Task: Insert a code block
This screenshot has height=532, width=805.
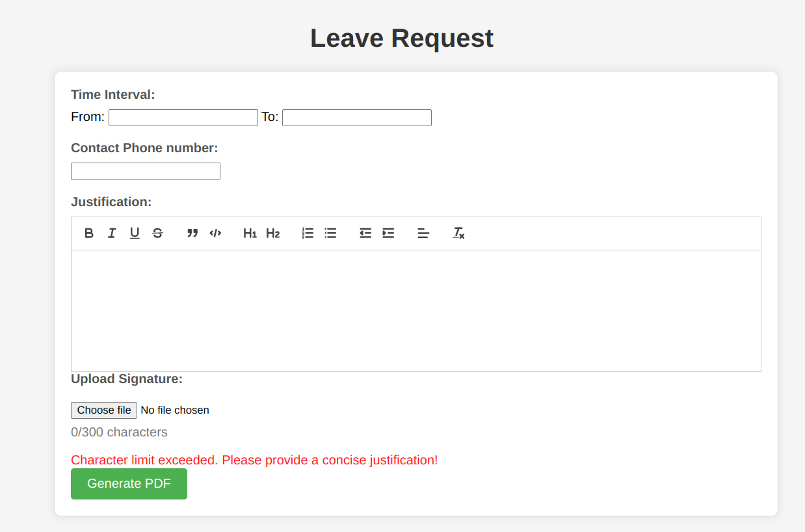Action: tap(215, 233)
